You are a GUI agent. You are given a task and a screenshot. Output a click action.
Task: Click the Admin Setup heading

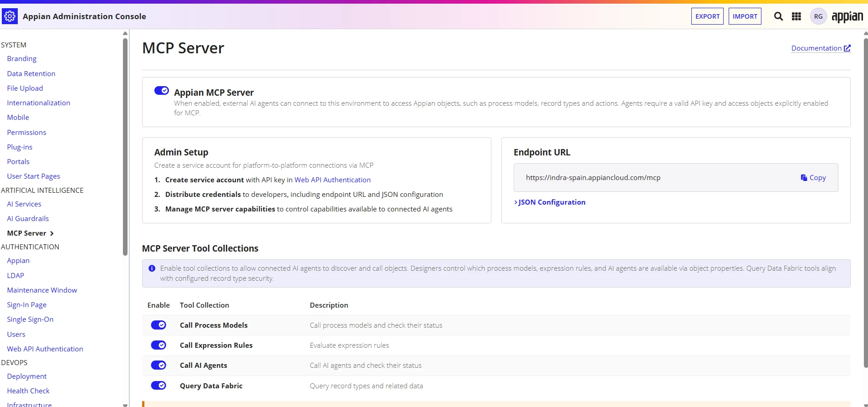(181, 152)
